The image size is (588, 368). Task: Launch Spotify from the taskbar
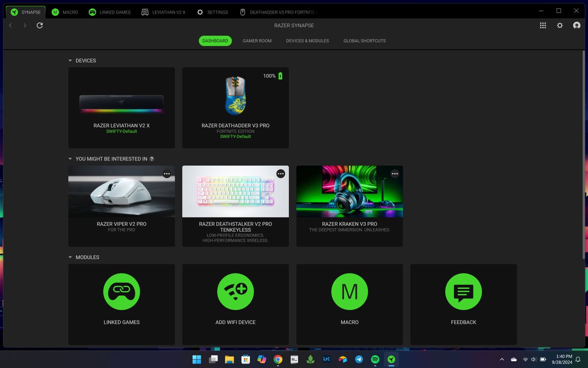pos(375,359)
